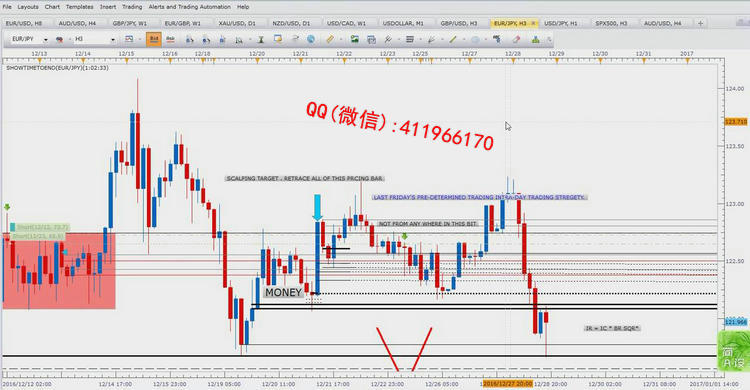Screen dimensions: 750x390
Task: Switch to the GBP/JPY, W1 tab
Action: pos(130,23)
